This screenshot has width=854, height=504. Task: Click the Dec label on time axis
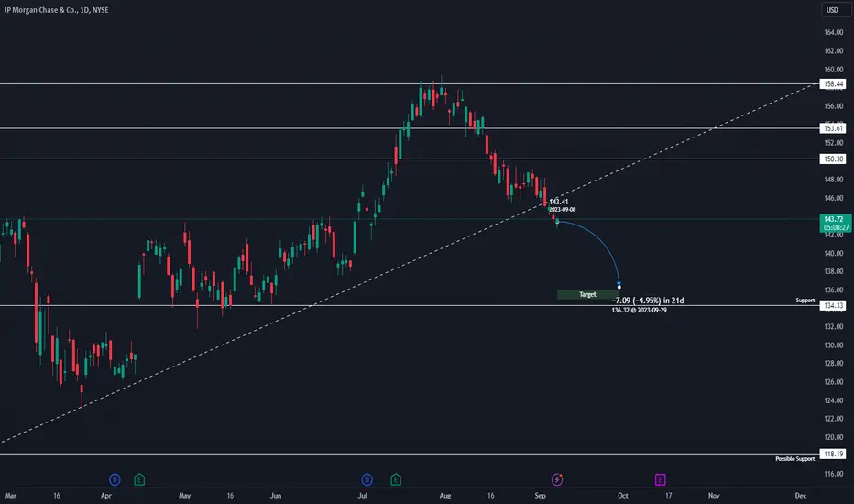click(800, 495)
